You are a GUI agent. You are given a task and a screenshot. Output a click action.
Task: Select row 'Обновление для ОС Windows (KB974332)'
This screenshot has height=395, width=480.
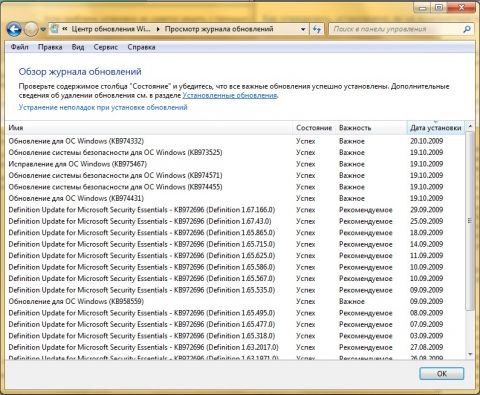235,141
